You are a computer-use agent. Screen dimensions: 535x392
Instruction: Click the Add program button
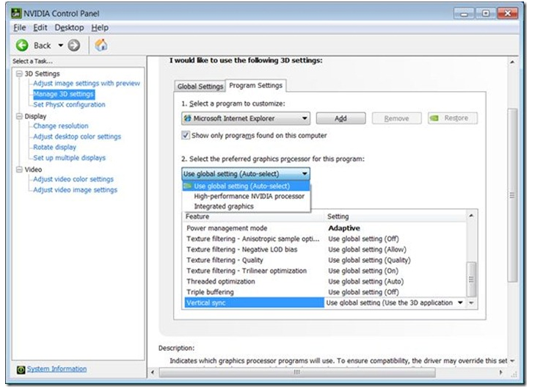[341, 118]
